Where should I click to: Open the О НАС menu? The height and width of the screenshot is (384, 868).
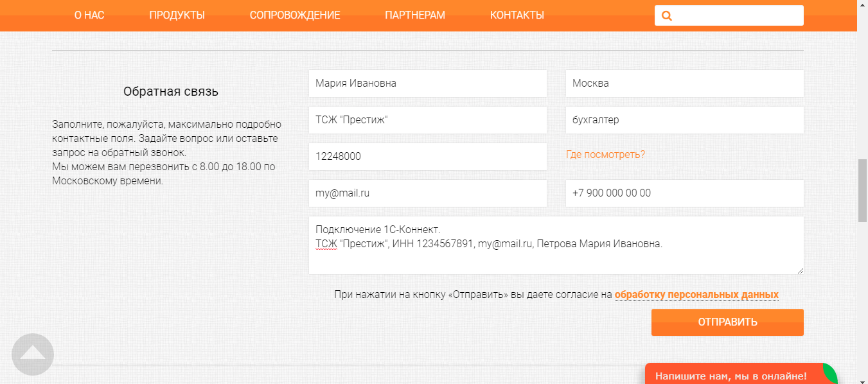pos(89,15)
